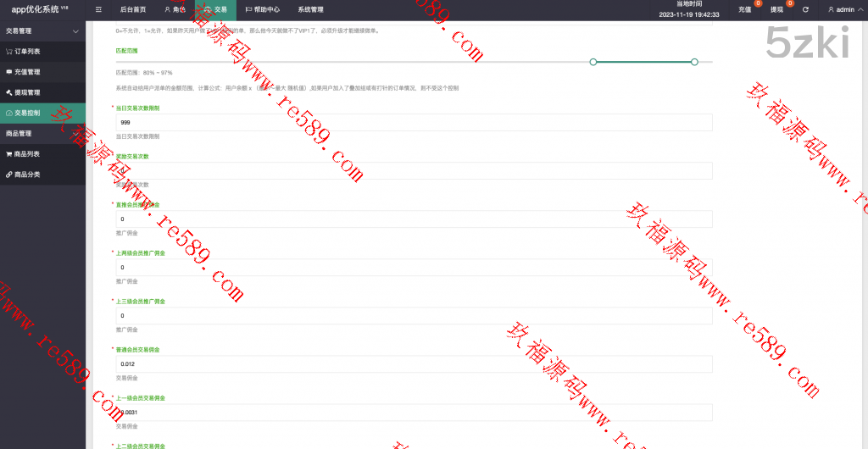868x449 pixels.
Task: Click the user icon beside 角色
Action: click(x=167, y=9)
